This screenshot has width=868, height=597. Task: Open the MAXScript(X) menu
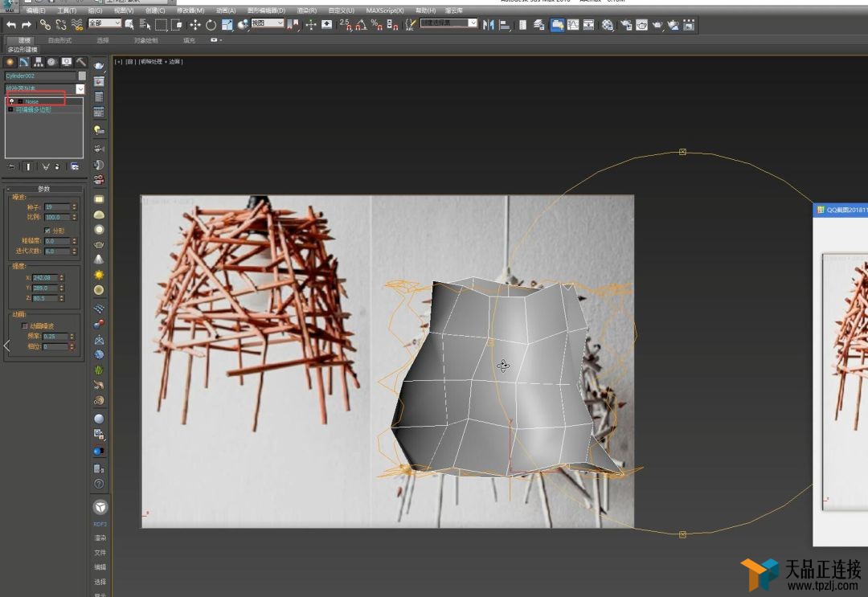(x=385, y=10)
